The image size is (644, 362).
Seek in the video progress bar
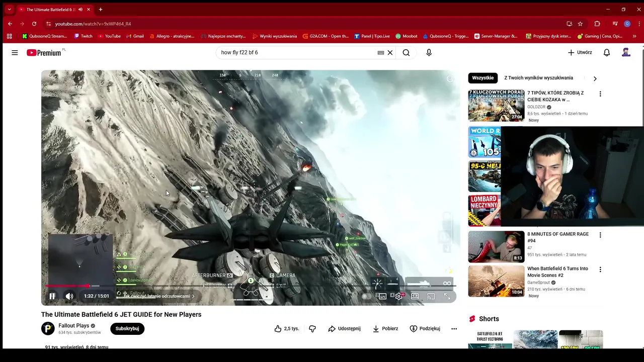point(250,286)
